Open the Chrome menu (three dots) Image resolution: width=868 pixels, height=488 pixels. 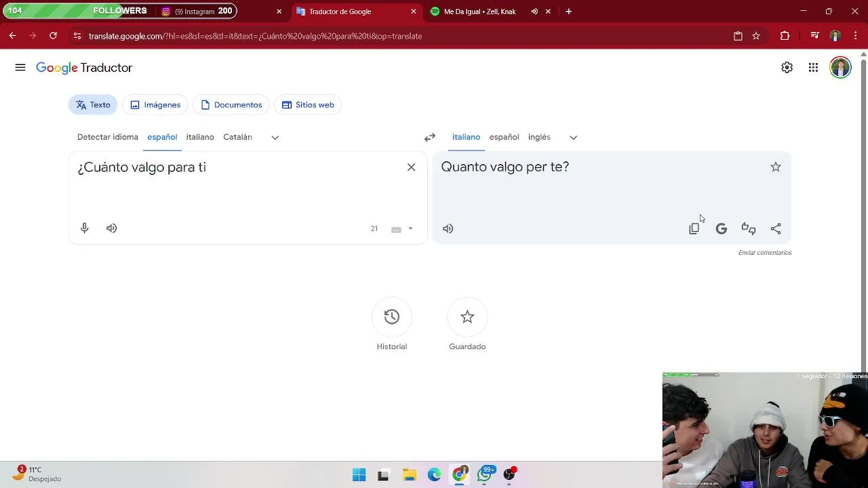click(855, 36)
